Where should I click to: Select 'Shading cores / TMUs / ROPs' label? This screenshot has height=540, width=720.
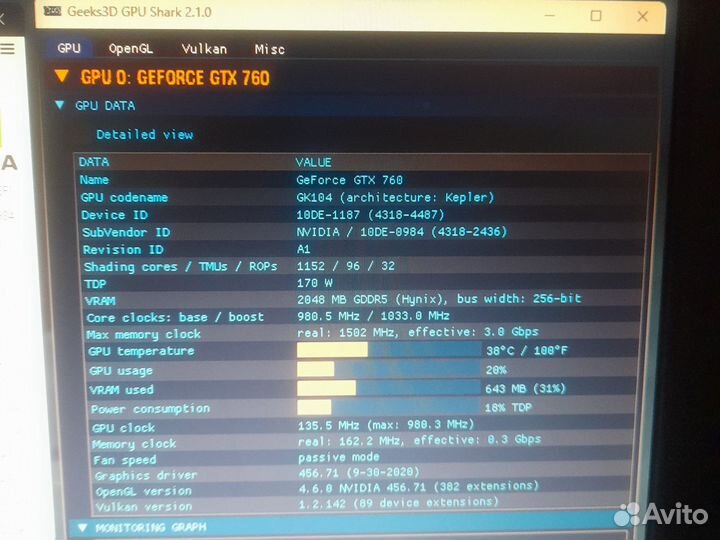click(180, 267)
